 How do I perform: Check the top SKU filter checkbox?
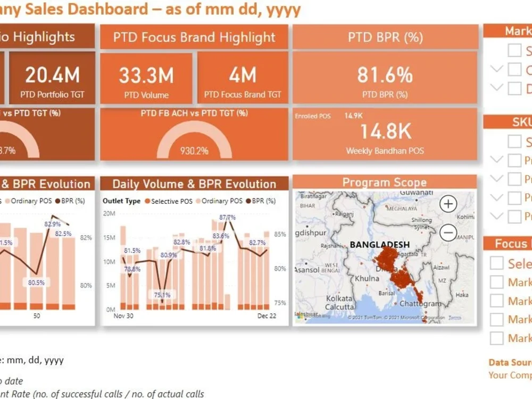pyautogui.click(x=514, y=142)
